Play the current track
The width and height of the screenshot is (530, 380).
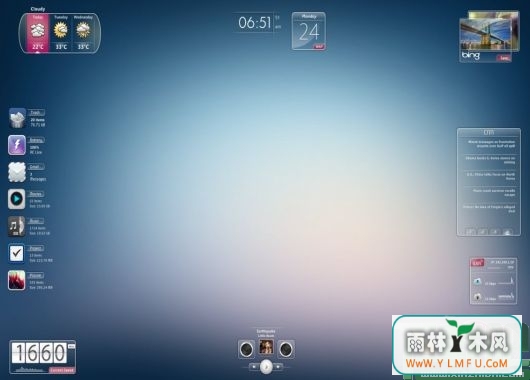[x=266, y=367]
